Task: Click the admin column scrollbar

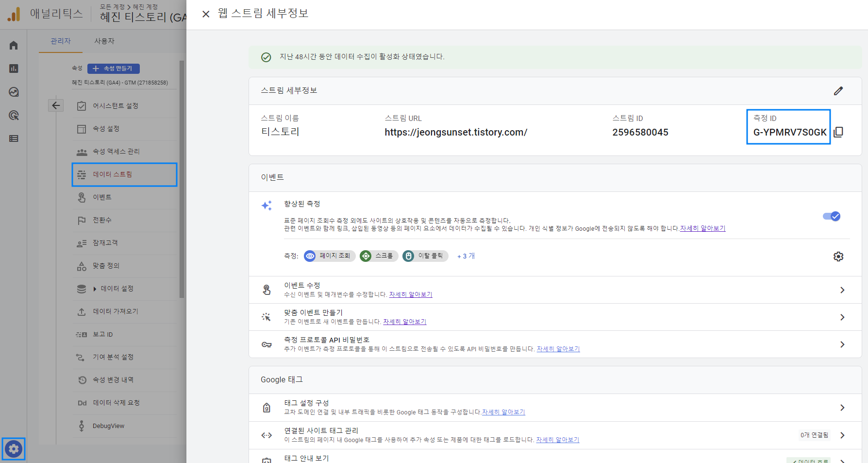Action: pos(182,179)
